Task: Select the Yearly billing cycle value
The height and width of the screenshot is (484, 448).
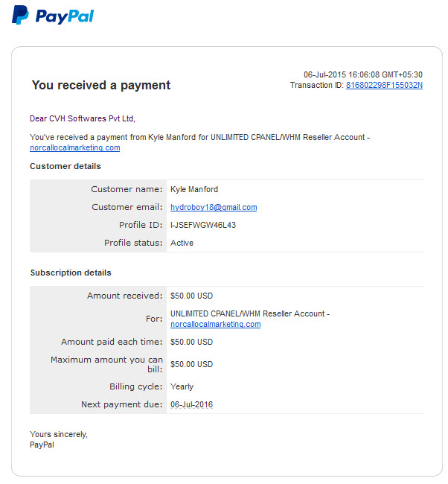Action: pyautogui.click(x=182, y=386)
